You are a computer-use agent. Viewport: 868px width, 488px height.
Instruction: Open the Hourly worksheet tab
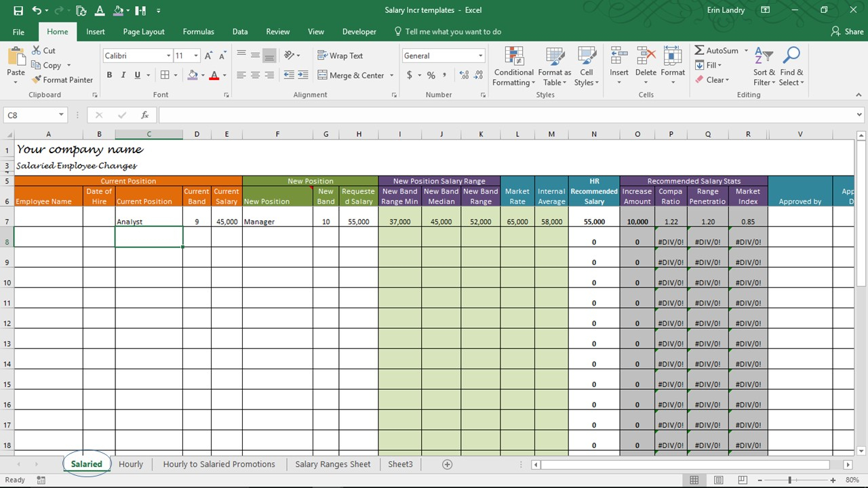coord(131,464)
